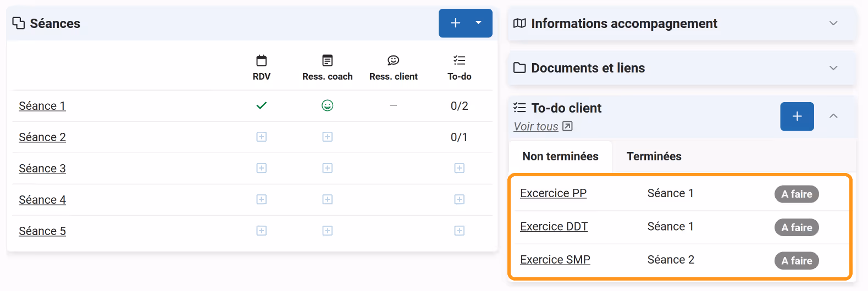868x291 pixels.
Task: Click A faire badge for Excercice PP
Action: (x=797, y=194)
